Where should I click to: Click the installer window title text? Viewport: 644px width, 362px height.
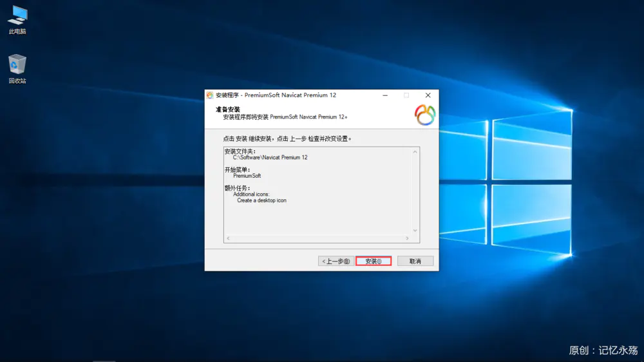click(276, 95)
